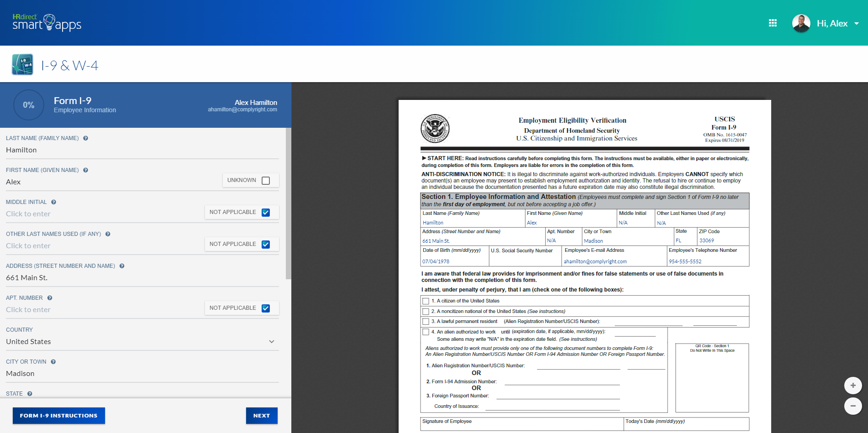Check the Unknown box for first name
The height and width of the screenshot is (433, 868).
(x=265, y=180)
